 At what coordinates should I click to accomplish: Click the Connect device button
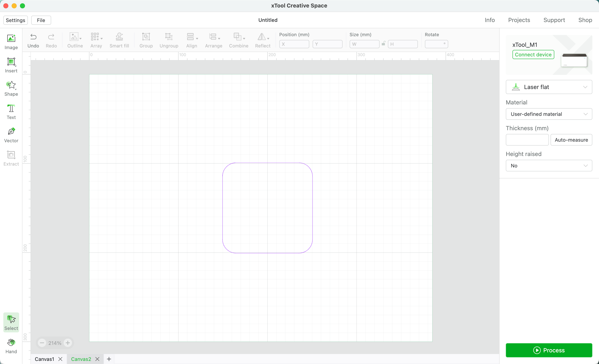point(533,54)
